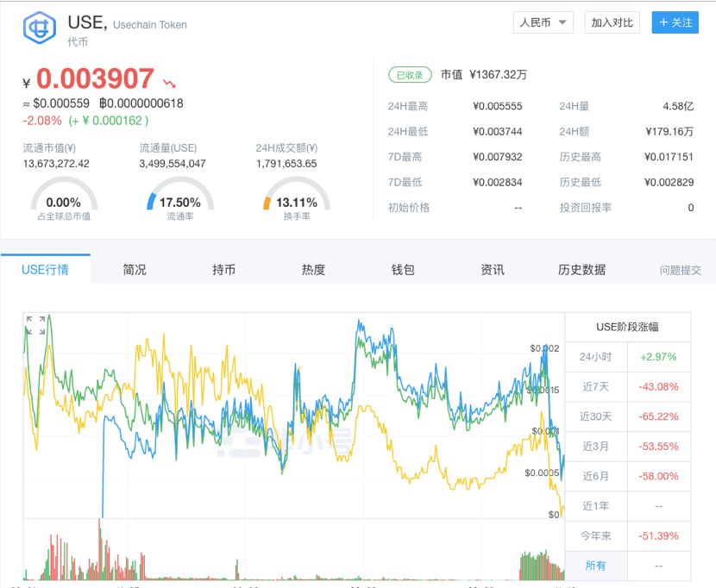Click the $0.002 chart axis label
This screenshot has height=588, width=716.
544,348
